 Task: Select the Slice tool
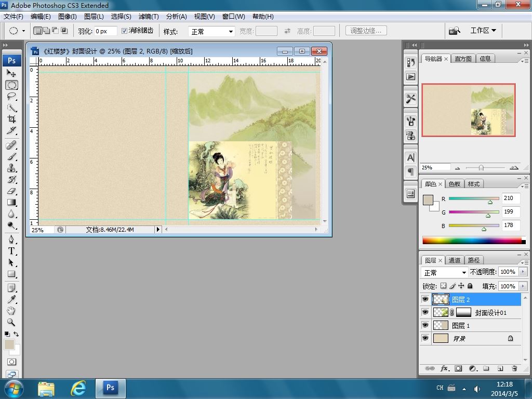click(x=11, y=130)
